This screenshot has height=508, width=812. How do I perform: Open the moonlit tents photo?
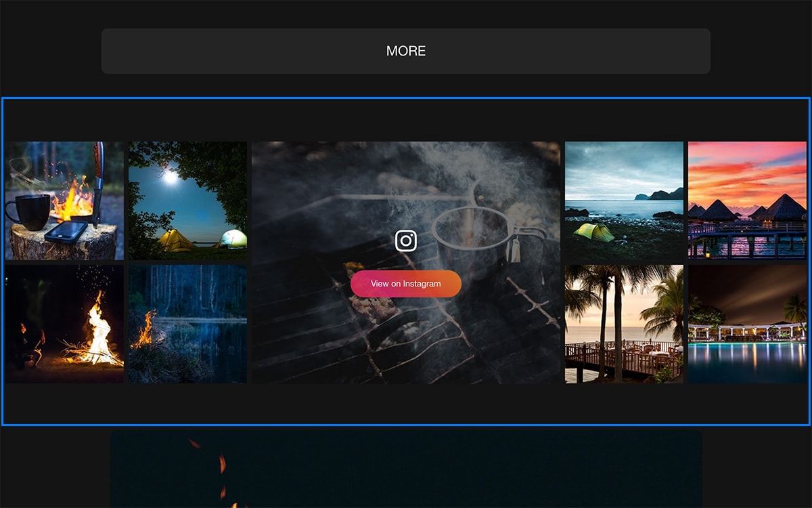tap(187, 200)
